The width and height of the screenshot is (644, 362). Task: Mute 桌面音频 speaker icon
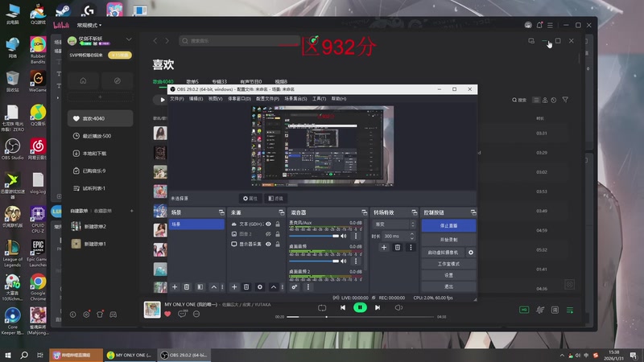pos(344,261)
